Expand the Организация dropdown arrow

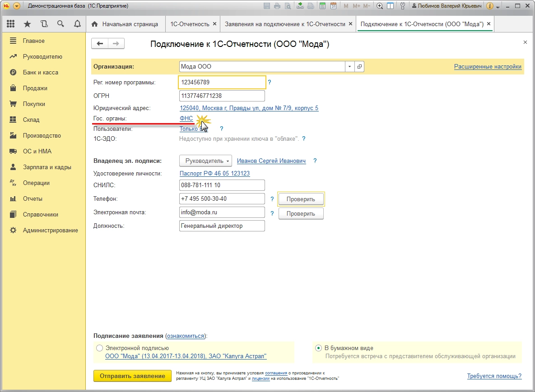(x=349, y=67)
